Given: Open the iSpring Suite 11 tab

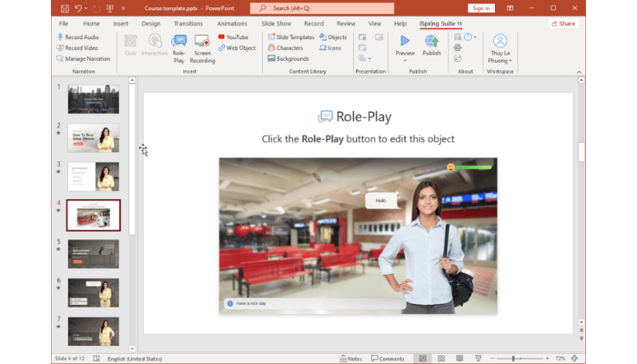Looking at the screenshot, I should [440, 24].
